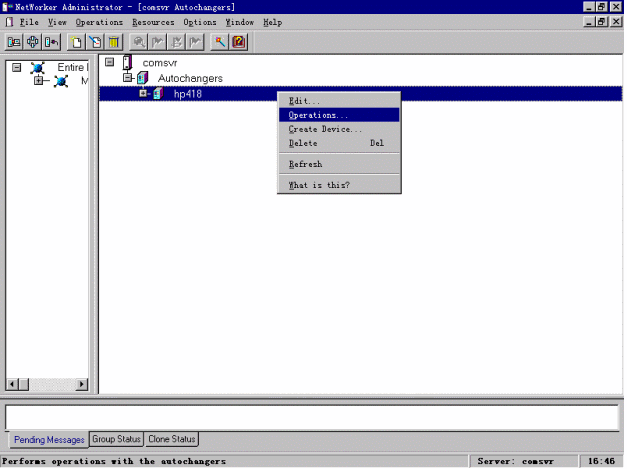Switch to the Group Status tab

[x=116, y=439]
